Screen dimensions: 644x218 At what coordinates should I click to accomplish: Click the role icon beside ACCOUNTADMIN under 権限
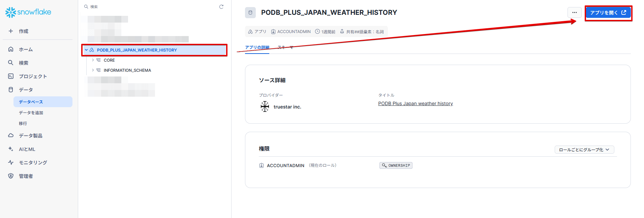coord(262,165)
